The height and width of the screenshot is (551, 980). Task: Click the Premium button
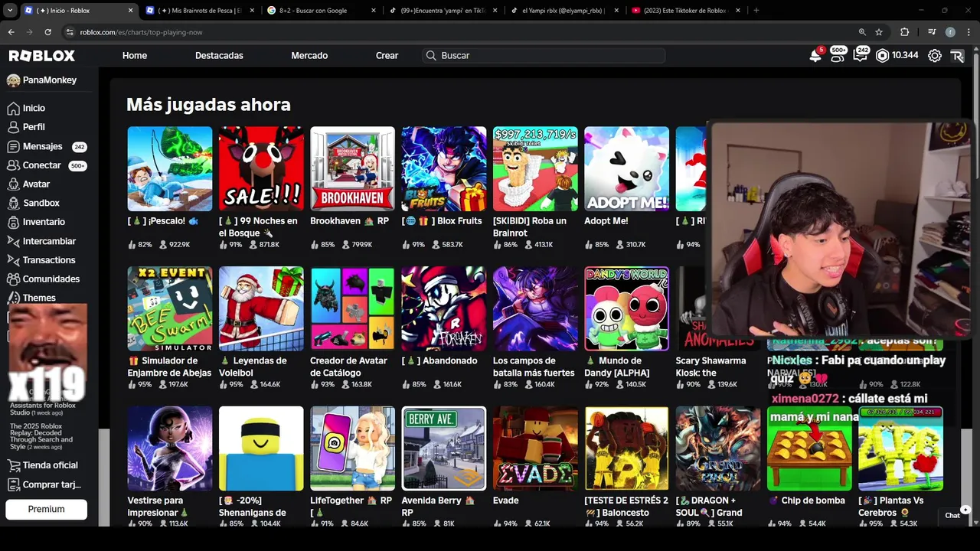pos(47,509)
